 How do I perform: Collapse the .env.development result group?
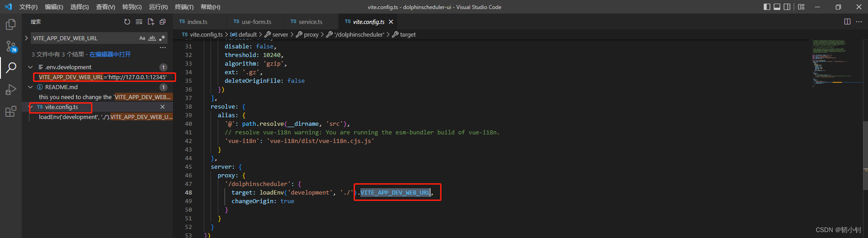coord(30,67)
